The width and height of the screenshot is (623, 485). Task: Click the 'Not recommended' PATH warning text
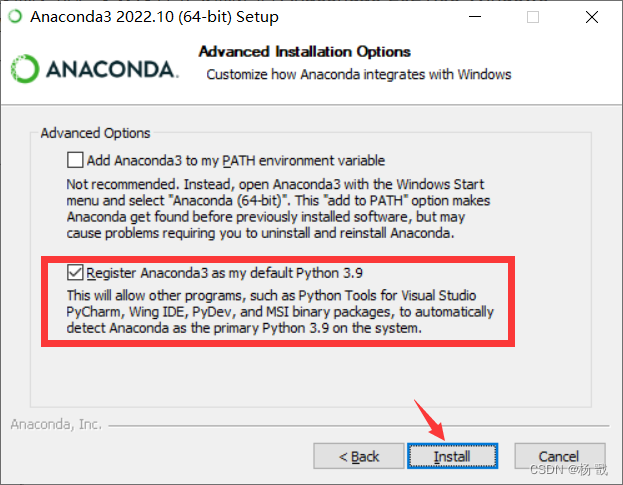[278, 209]
